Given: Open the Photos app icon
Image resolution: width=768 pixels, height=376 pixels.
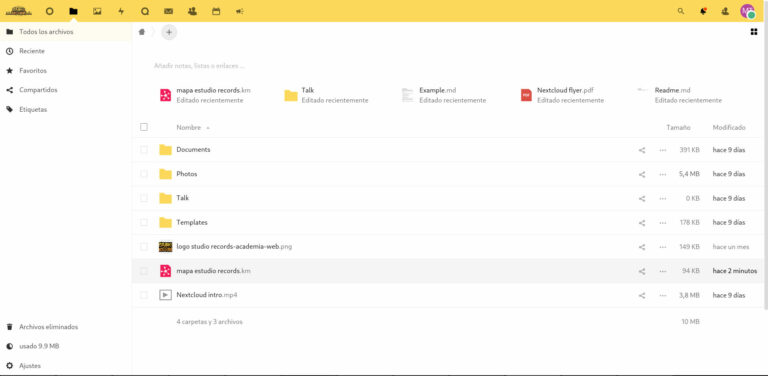Looking at the screenshot, I should click(x=97, y=11).
